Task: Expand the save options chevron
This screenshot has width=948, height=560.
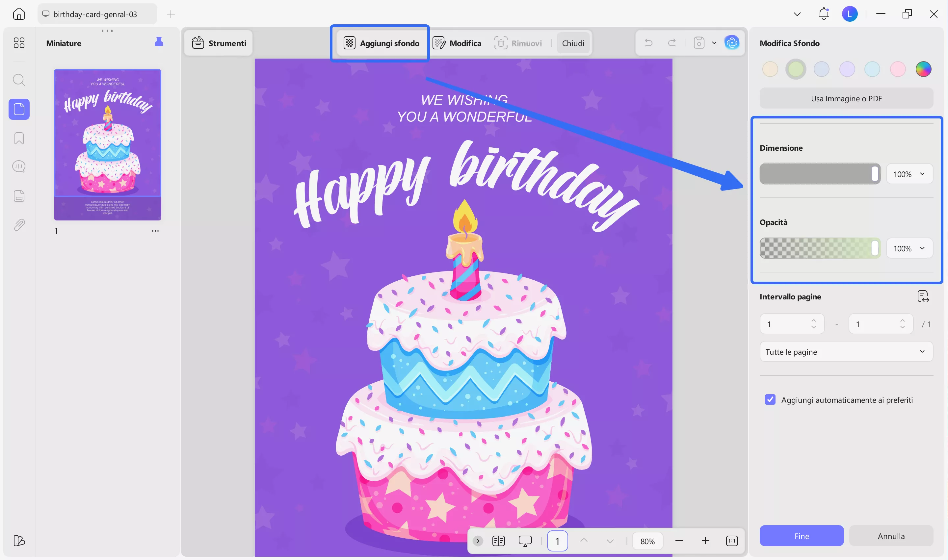Action: pos(714,43)
